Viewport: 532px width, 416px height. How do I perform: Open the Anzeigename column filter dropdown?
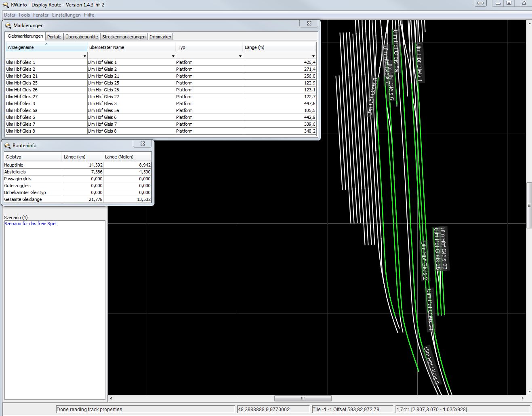[x=84, y=56]
